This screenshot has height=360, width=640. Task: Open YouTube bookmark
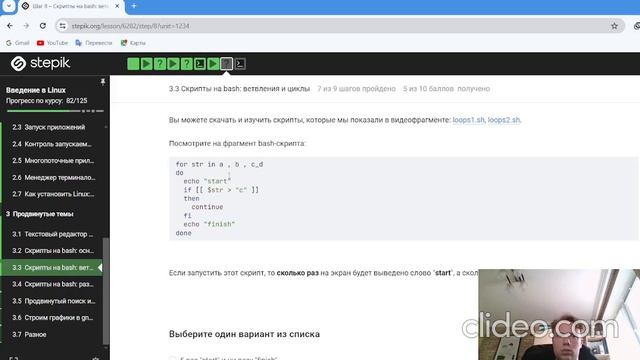pos(52,43)
